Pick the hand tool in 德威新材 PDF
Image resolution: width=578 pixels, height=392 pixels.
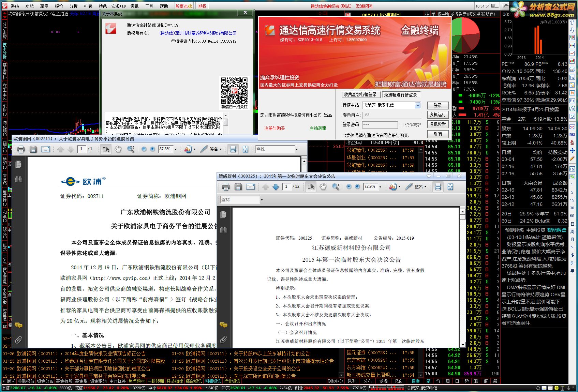(323, 187)
